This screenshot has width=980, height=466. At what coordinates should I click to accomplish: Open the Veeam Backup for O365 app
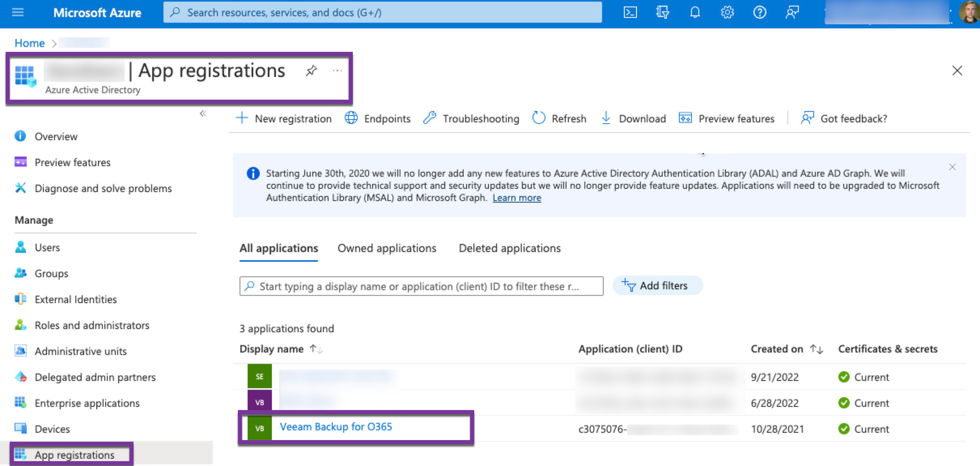pyautogui.click(x=336, y=427)
